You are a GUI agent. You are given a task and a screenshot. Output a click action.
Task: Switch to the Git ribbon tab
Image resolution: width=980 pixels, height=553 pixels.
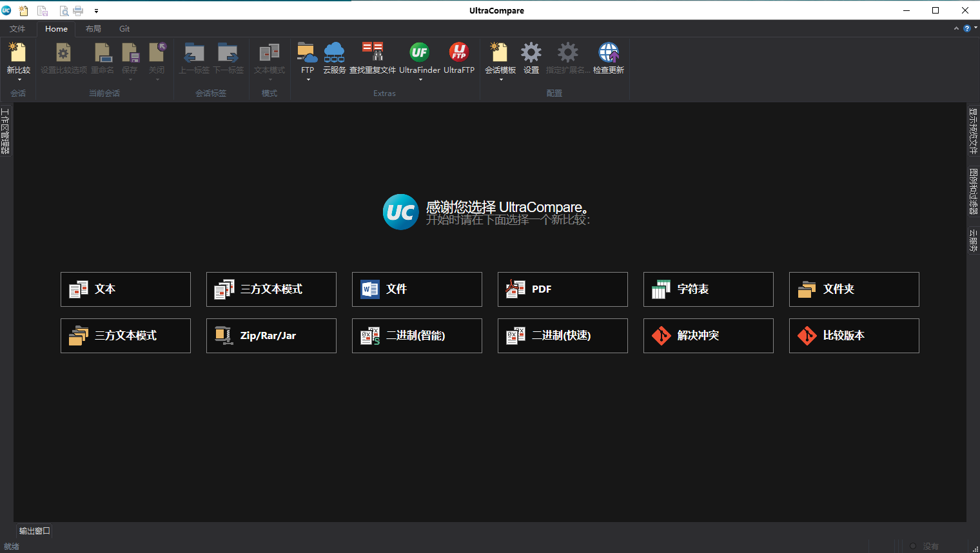[124, 29]
